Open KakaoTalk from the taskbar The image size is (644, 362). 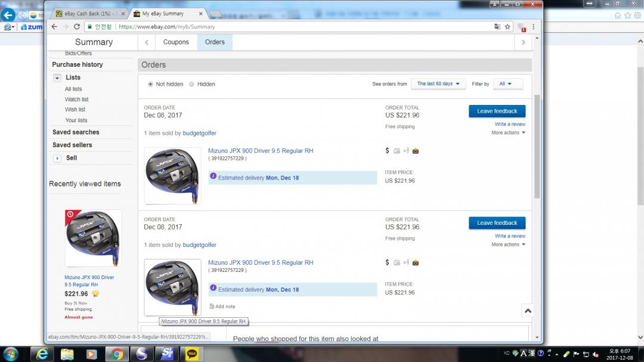click(192, 354)
